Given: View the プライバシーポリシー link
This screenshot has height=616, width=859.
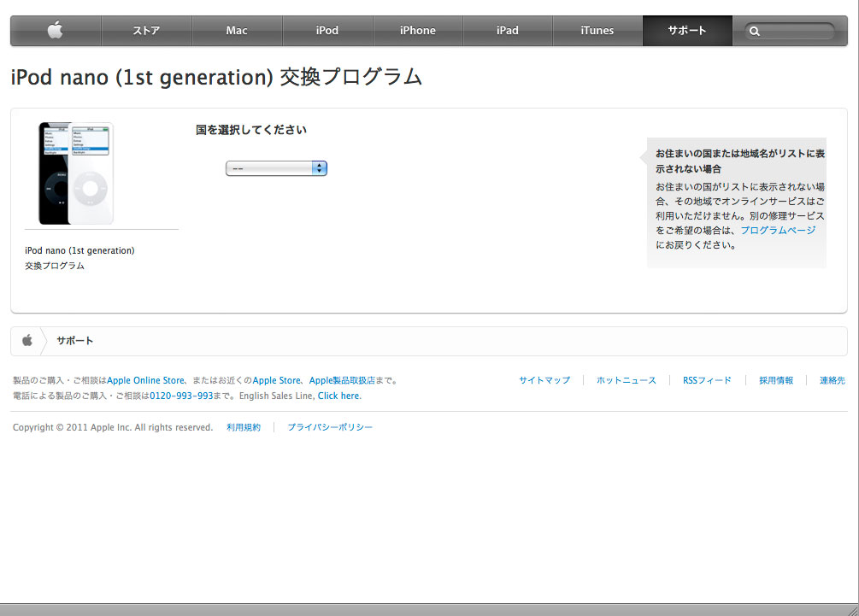Looking at the screenshot, I should pyautogui.click(x=330, y=427).
